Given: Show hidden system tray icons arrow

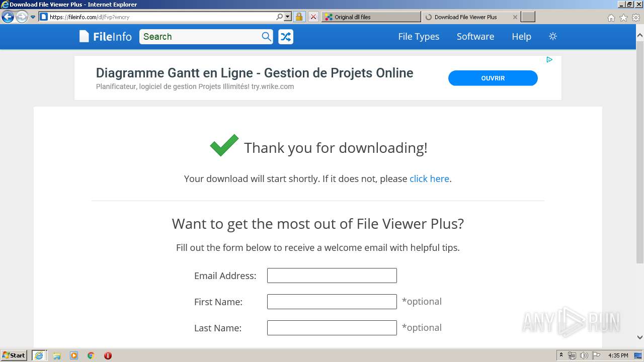Looking at the screenshot, I should click(561, 355).
